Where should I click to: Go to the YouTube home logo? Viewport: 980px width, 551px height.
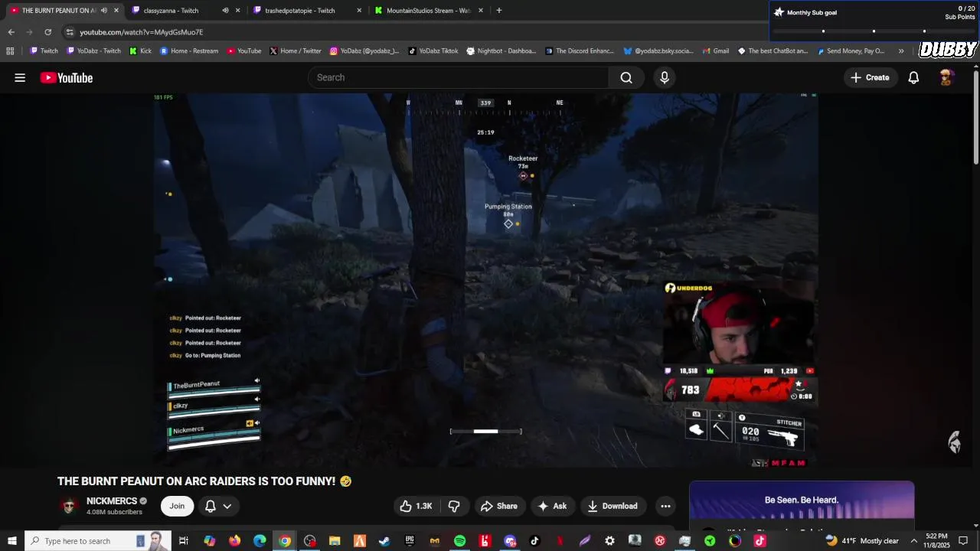67,77
